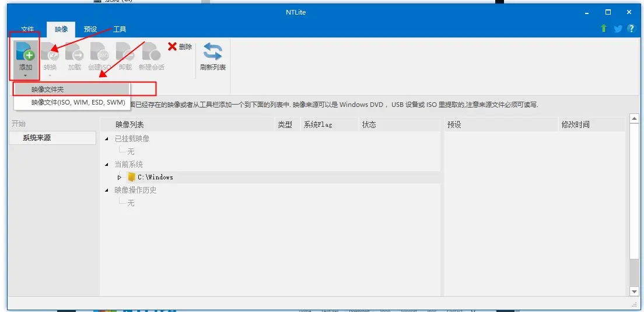This screenshot has width=644, height=312.
Task: Click the 预设 column header in right panel
Action: [501, 124]
